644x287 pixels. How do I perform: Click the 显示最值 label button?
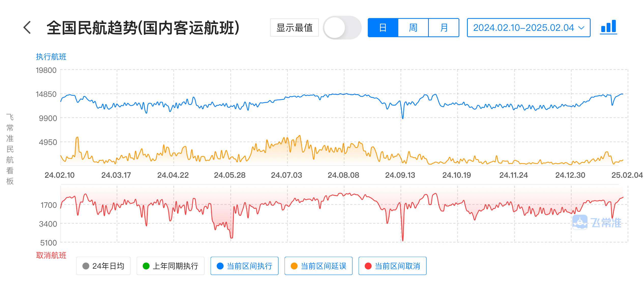click(x=294, y=28)
